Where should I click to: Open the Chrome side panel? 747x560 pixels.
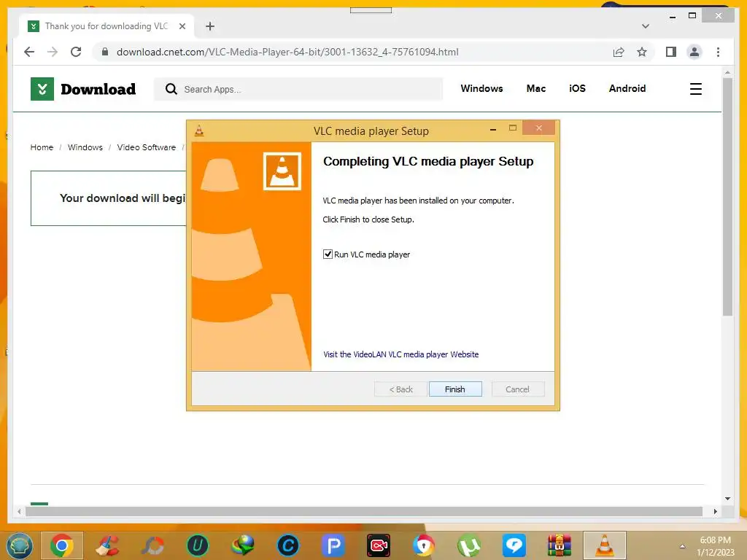click(671, 52)
